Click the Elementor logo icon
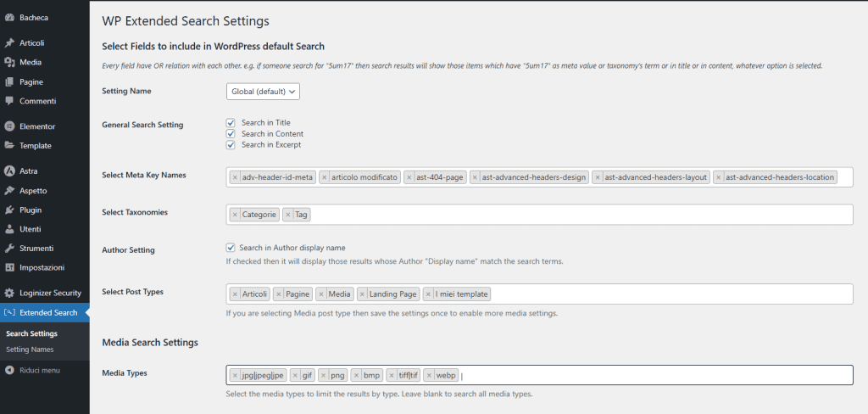 [8, 126]
